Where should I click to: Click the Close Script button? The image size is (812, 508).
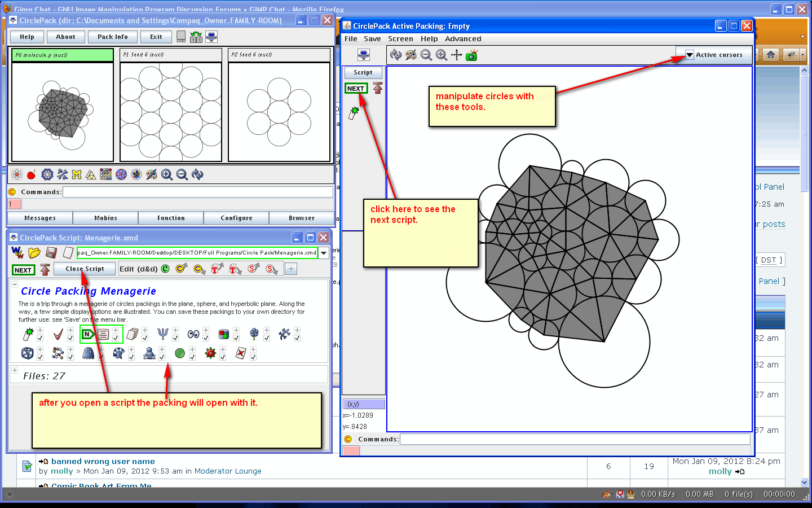(85, 269)
